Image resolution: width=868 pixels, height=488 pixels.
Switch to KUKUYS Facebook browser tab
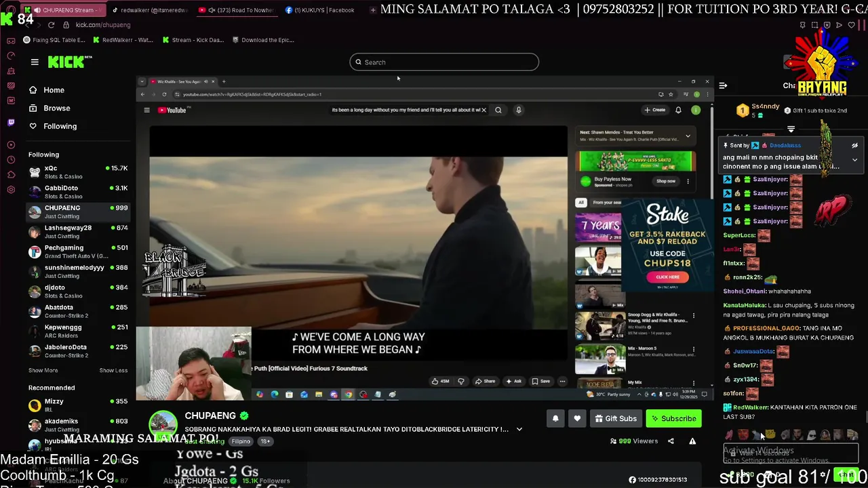320,10
